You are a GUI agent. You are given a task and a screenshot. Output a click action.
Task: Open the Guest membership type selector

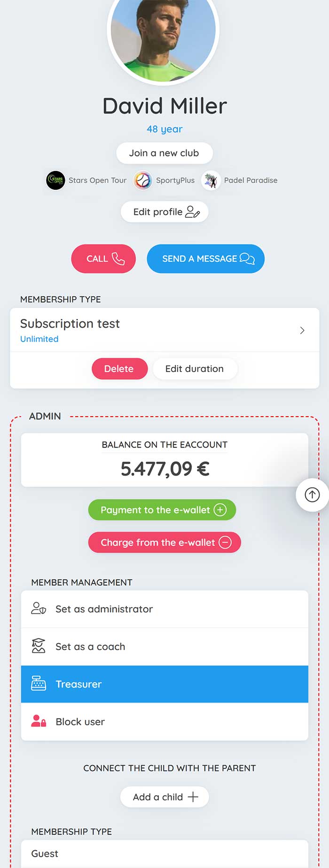point(164,853)
